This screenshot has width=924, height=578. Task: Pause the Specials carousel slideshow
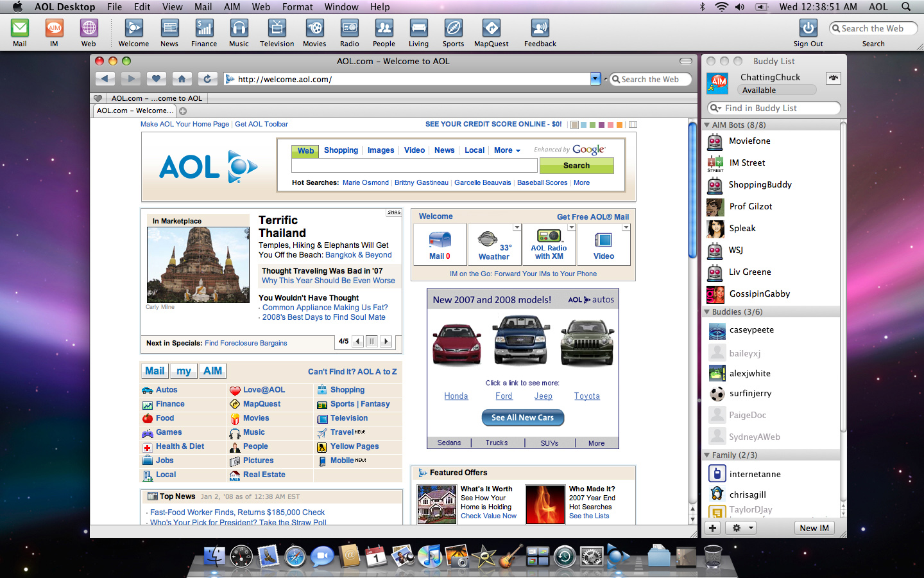(372, 341)
